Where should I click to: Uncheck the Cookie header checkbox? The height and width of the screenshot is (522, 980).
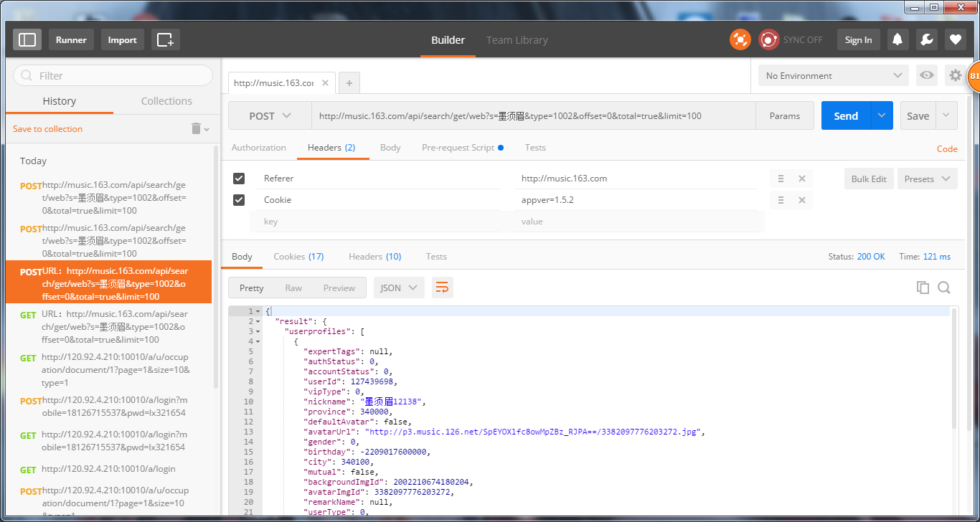click(239, 200)
